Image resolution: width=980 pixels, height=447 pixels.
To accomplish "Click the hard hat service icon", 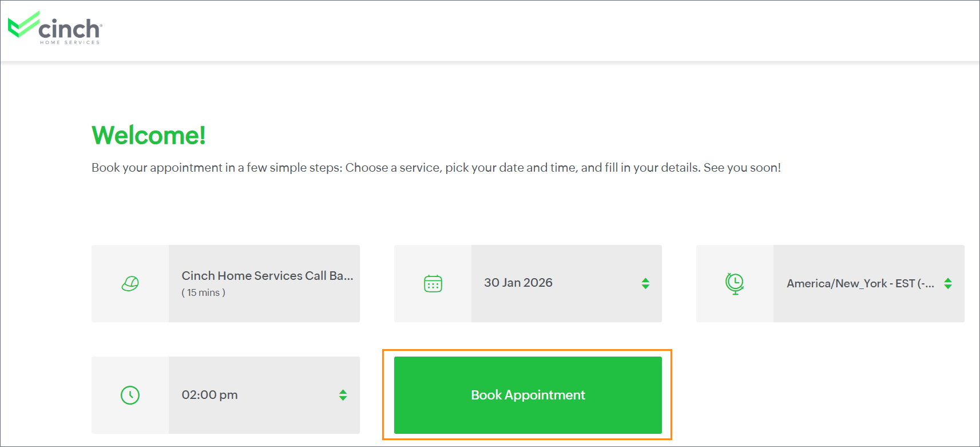I will (130, 283).
